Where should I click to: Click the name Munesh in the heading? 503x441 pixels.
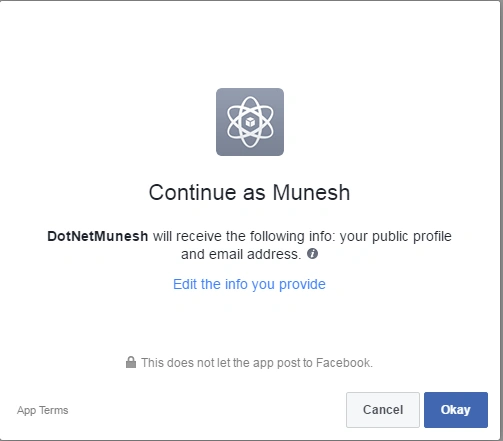pyautogui.click(x=311, y=192)
